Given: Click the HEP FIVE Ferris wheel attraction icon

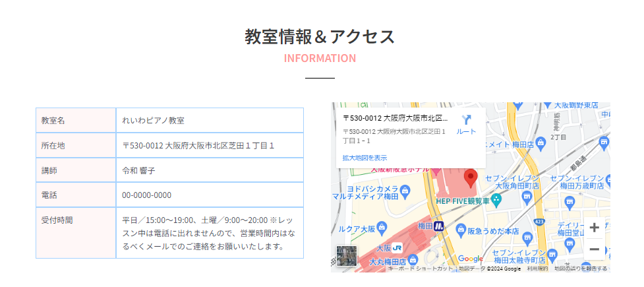Looking at the screenshot, I should coord(496,201).
